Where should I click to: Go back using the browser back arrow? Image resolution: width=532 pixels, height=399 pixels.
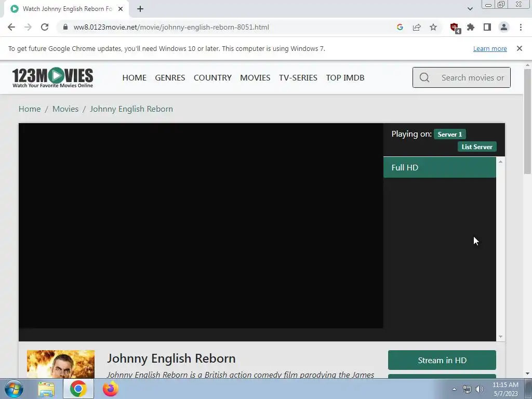click(x=11, y=27)
